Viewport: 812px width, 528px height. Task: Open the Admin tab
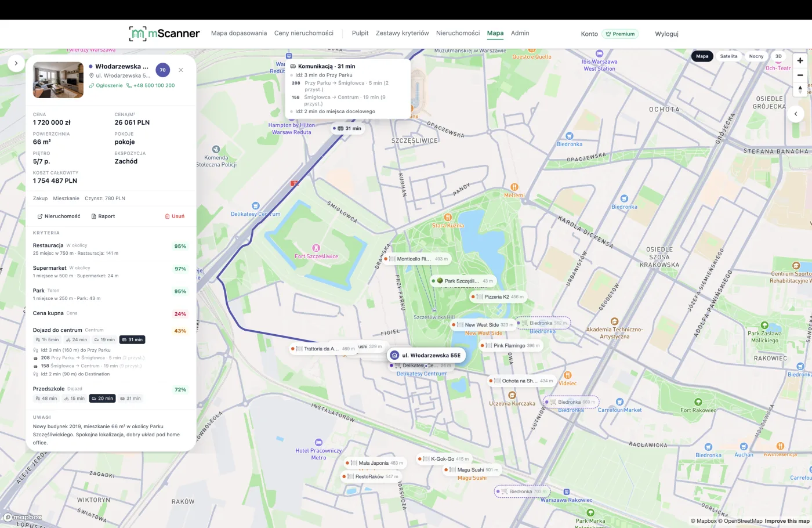tap(520, 33)
